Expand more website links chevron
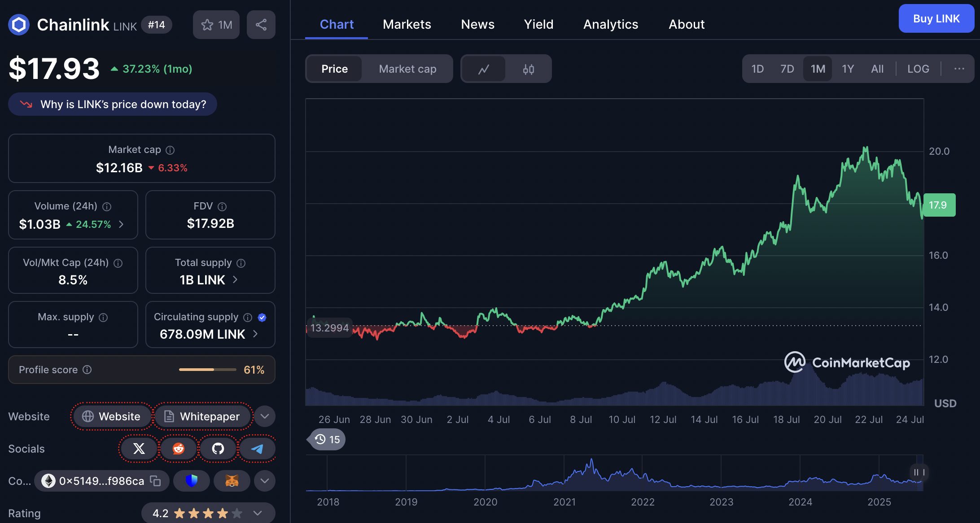The width and height of the screenshot is (980, 523). 265,416
